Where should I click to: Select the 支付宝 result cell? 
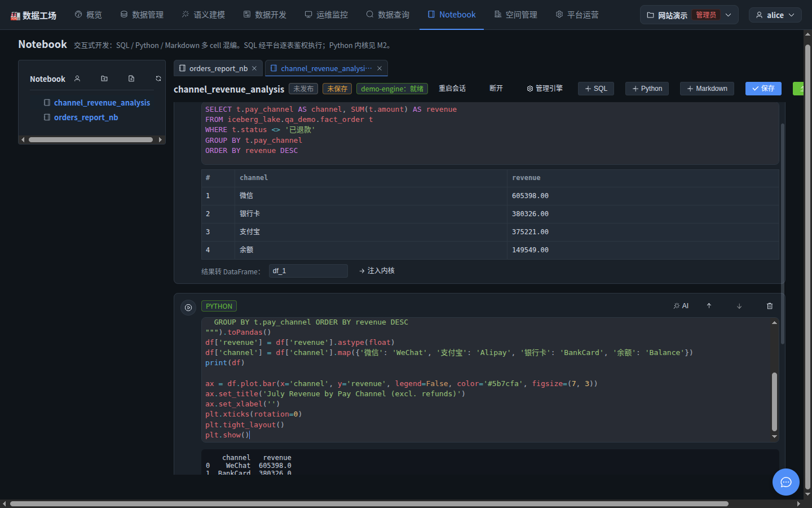(371, 232)
